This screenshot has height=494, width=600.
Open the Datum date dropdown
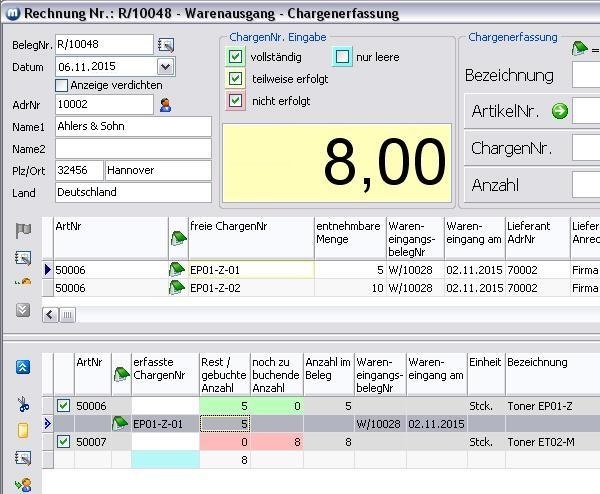coord(165,66)
